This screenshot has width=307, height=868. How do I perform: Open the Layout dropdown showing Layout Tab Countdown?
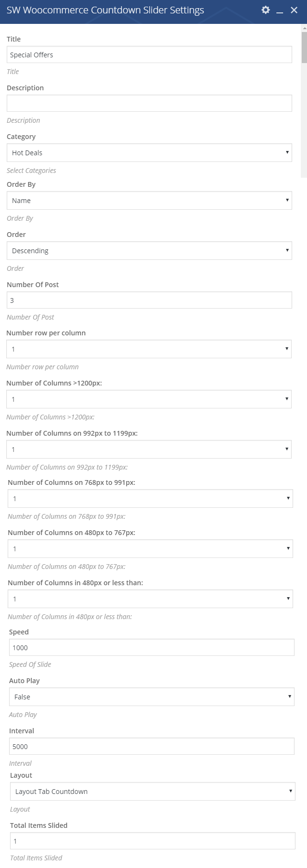click(153, 792)
